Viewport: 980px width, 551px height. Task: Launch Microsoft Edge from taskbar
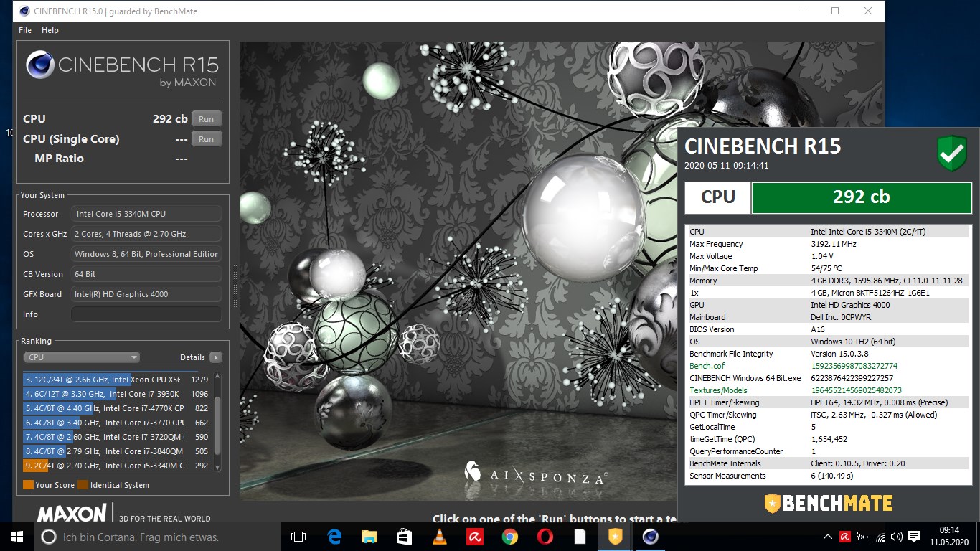click(x=334, y=537)
